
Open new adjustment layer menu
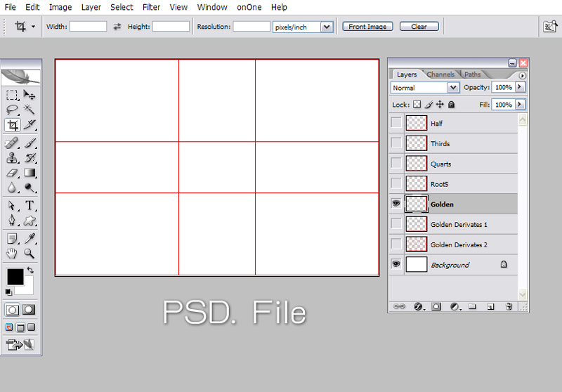click(x=455, y=306)
